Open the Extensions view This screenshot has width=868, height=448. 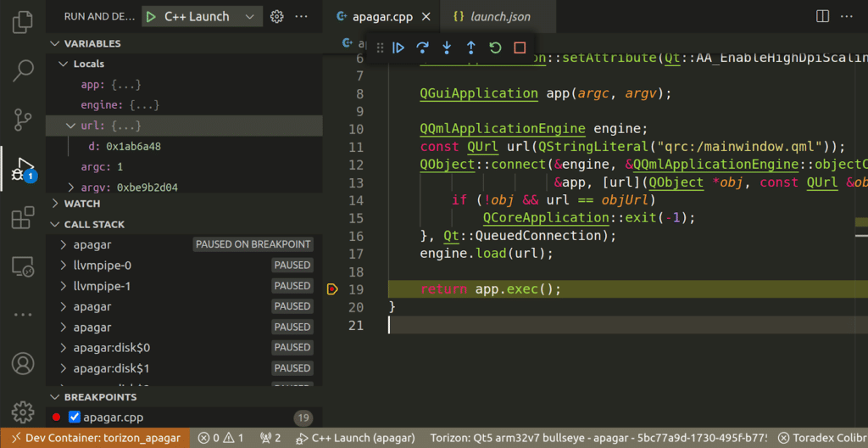(23, 219)
